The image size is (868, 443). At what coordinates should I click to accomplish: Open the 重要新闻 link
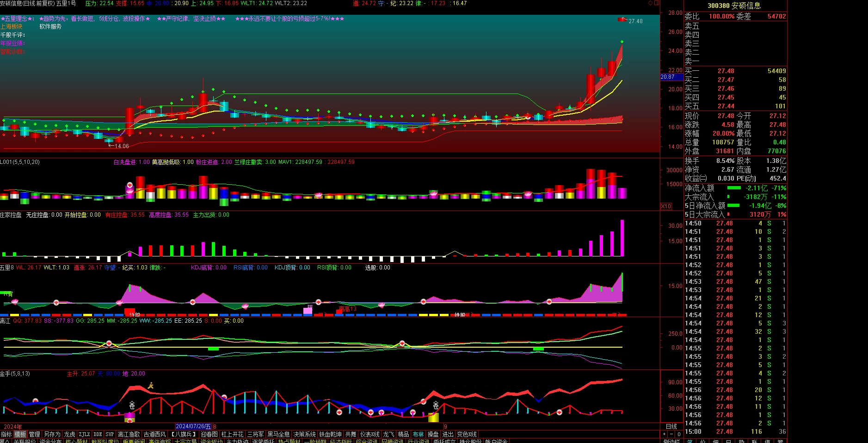coord(135,441)
